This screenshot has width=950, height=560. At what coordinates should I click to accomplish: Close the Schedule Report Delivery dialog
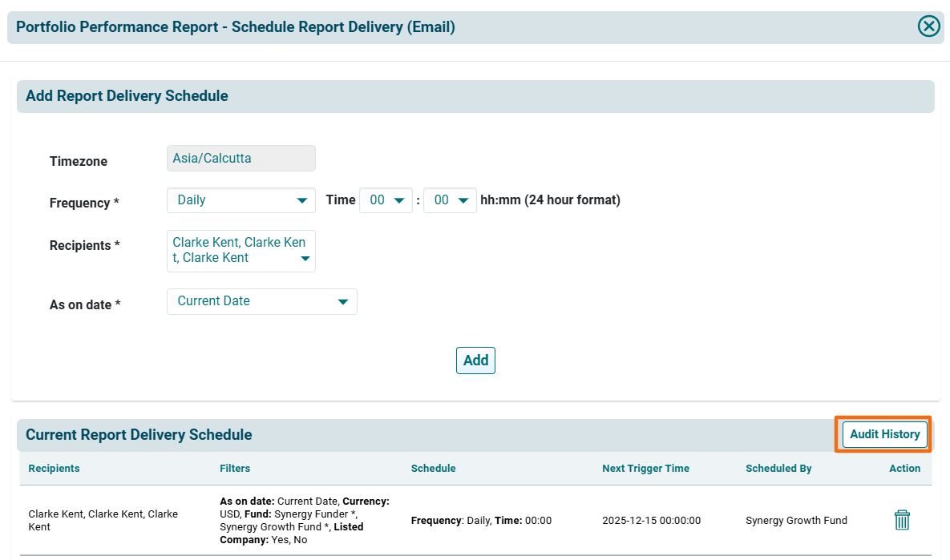(928, 26)
